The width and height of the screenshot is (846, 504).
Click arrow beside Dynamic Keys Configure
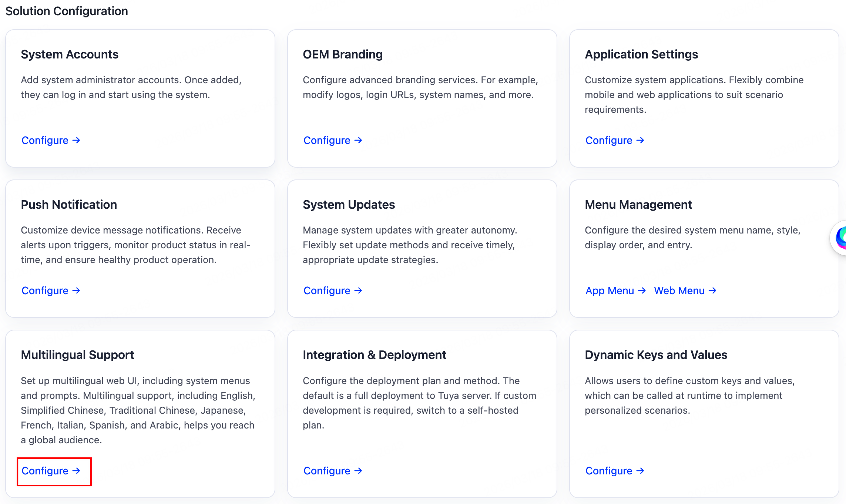click(640, 471)
